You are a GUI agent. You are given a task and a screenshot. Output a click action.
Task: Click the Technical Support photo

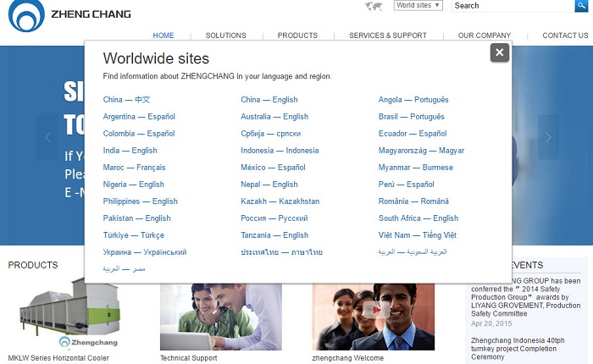(x=221, y=317)
